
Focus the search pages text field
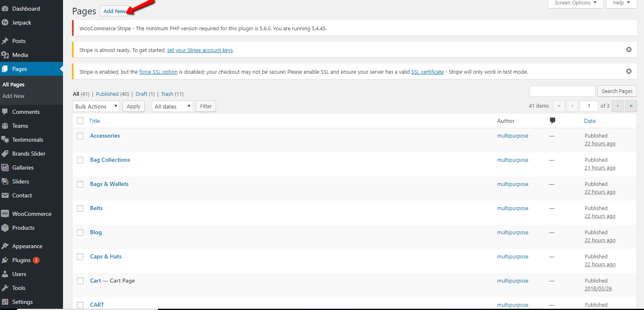click(563, 91)
